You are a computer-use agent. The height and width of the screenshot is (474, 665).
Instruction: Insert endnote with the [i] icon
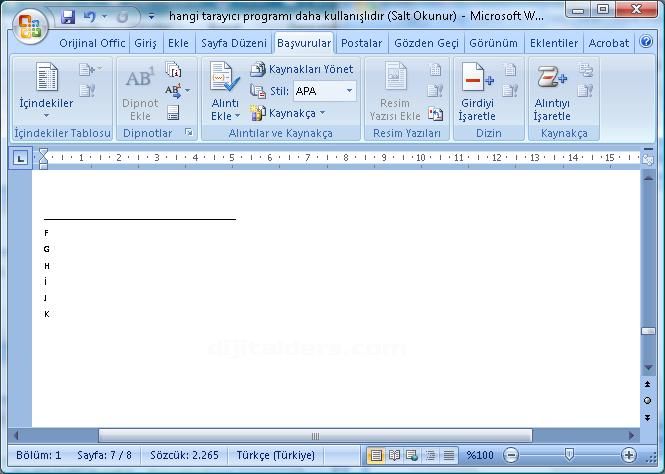173,70
